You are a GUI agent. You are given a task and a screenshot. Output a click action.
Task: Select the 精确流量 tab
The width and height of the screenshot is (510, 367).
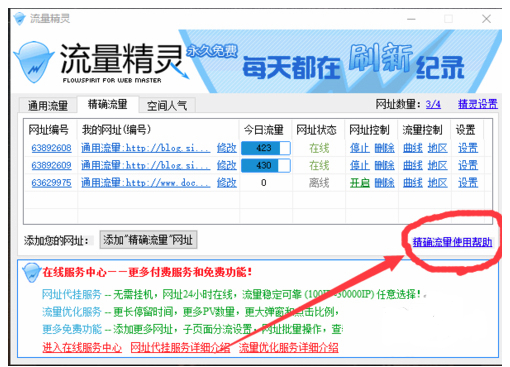click(108, 104)
